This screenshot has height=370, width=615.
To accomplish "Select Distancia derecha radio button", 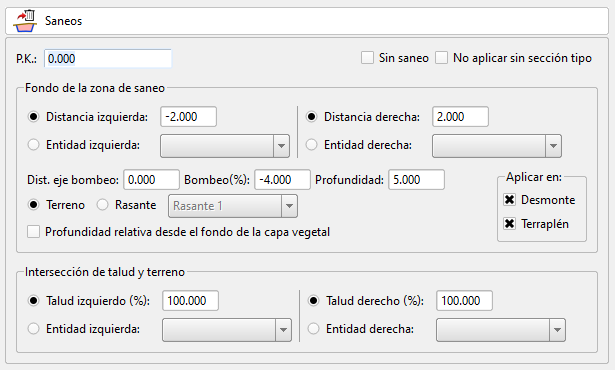I will pyautogui.click(x=311, y=117).
